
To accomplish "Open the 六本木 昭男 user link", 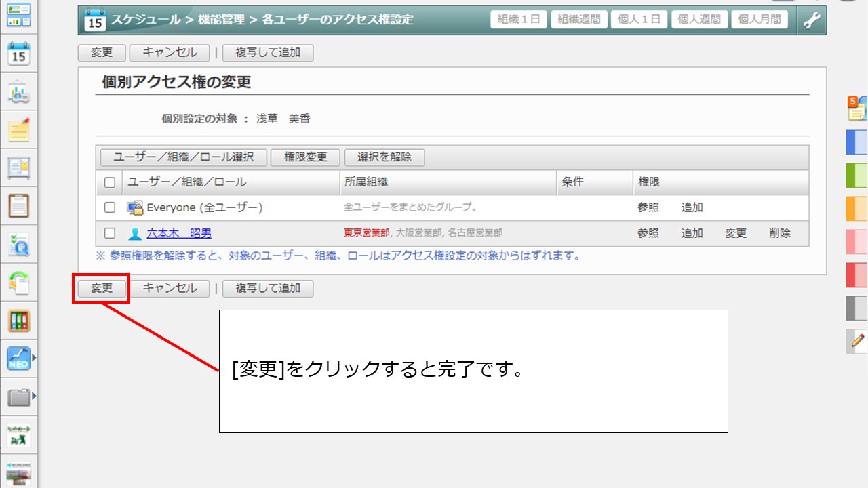I will pos(178,233).
